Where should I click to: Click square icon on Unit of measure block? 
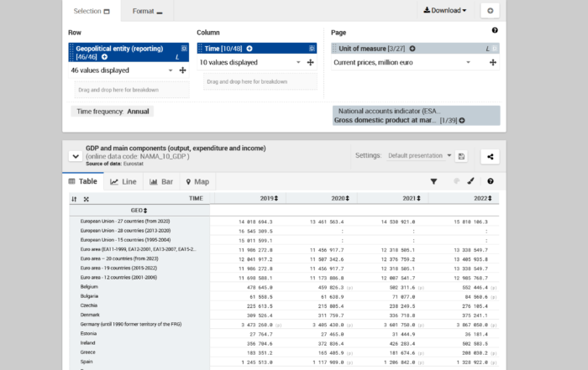click(495, 49)
